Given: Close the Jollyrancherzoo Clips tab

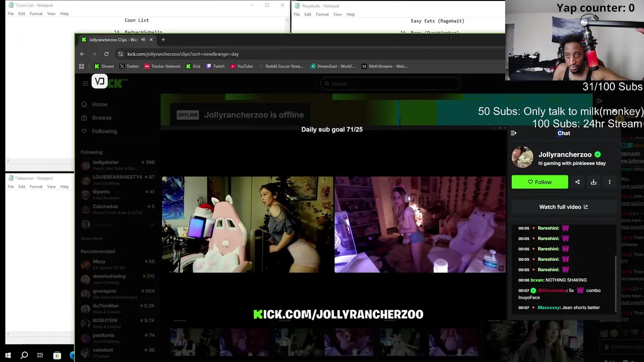Looking at the screenshot, I should (151, 40).
